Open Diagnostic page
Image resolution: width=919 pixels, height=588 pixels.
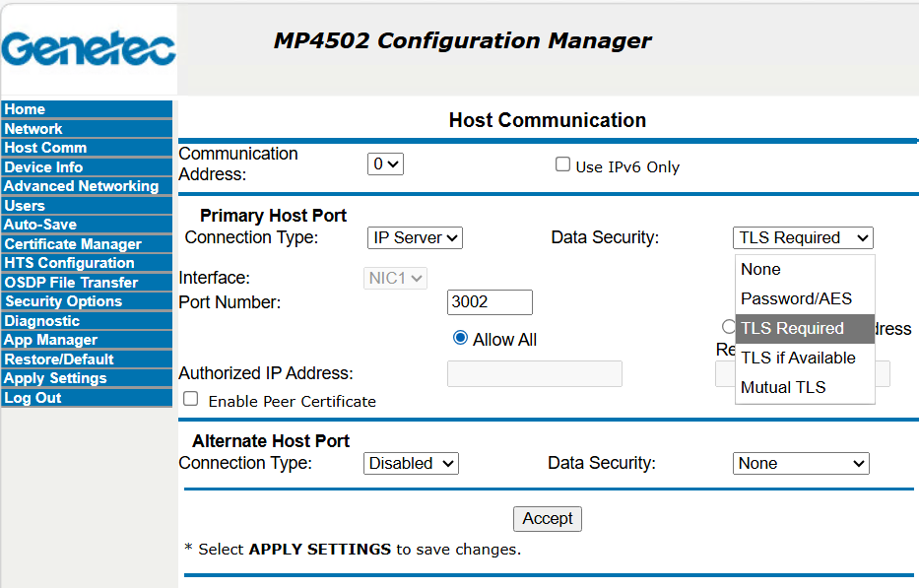pyautogui.click(x=87, y=321)
